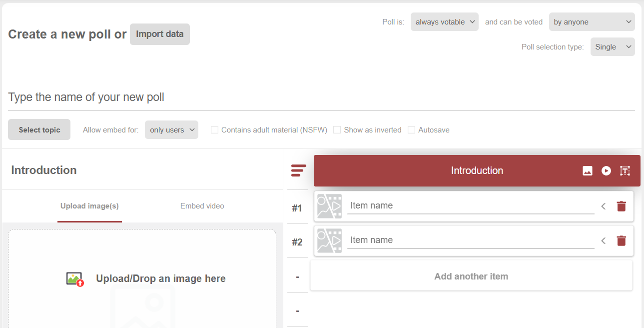Click the text icon in Introduction header
Screen dimensions: 644x328
click(625, 171)
